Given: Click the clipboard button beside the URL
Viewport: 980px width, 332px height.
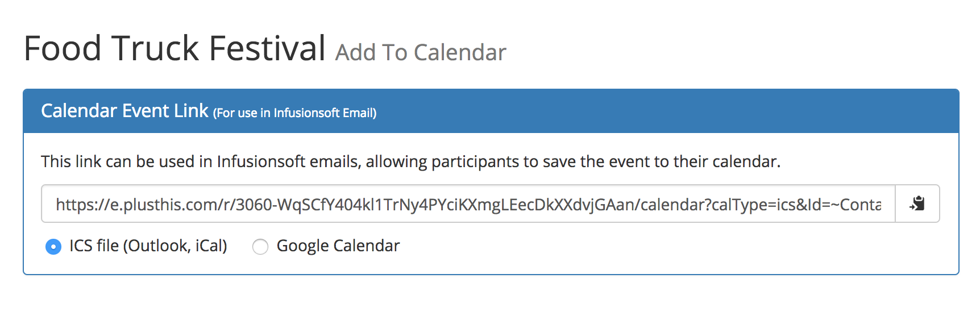Looking at the screenshot, I should (x=917, y=204).
